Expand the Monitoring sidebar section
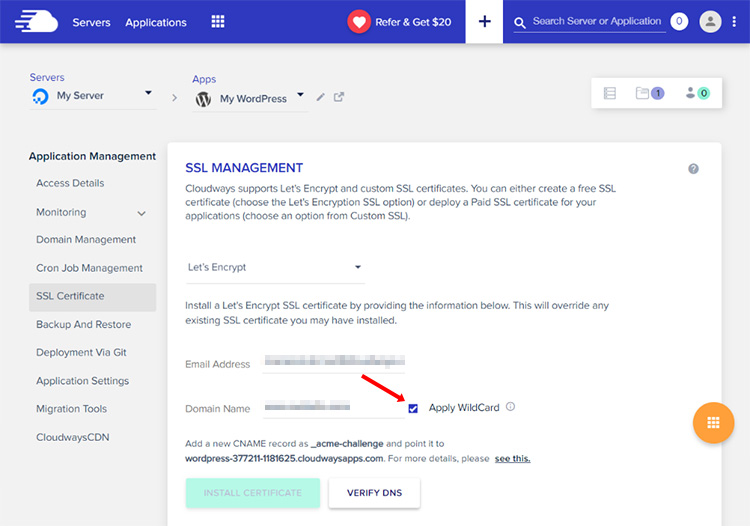750x526 pixels. click(141, 213)
